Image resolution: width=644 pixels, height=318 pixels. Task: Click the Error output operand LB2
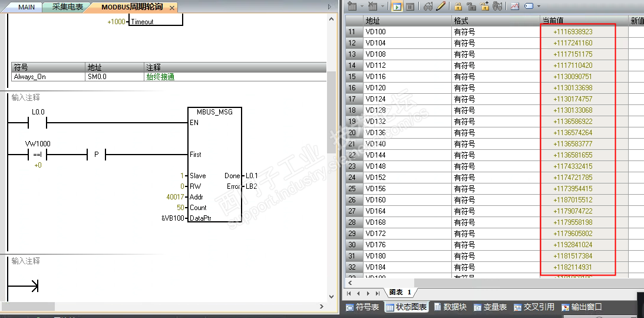click(x=252, y=186)
